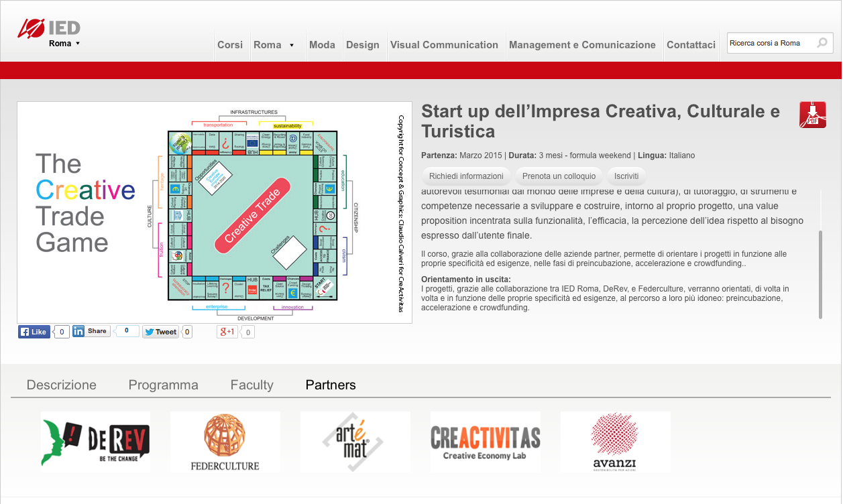Click the Google +1 button
This screenshot has width=843, height=504.
coord(227,332)
